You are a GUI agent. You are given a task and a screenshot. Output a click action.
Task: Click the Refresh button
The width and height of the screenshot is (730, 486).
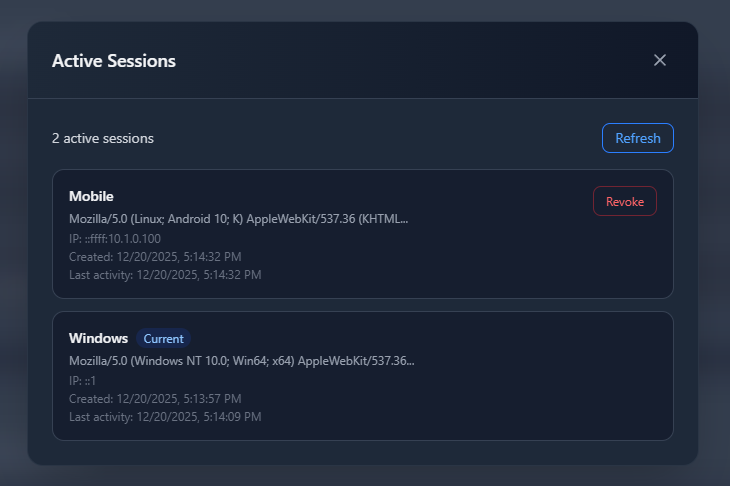(x=637, y=138)
